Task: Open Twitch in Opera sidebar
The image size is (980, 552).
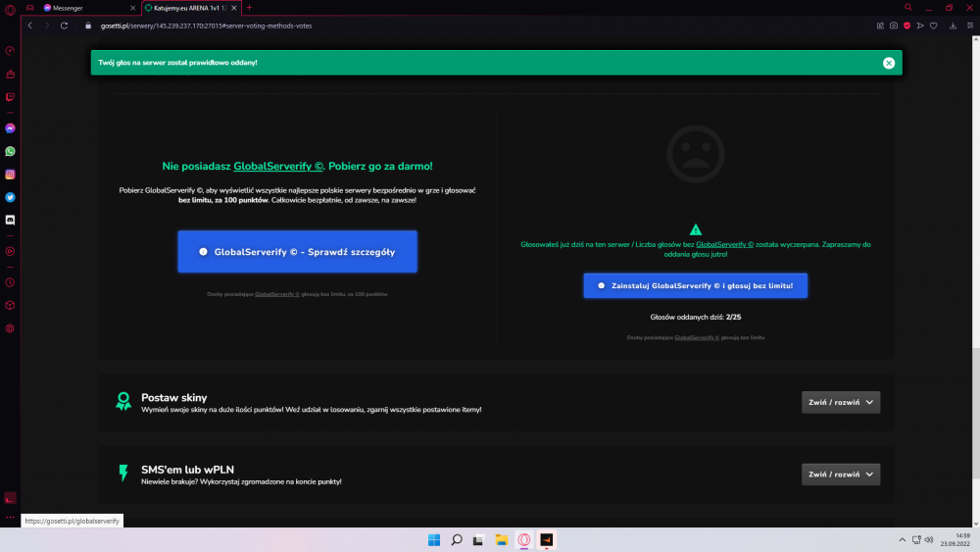Action: (10, 97)
